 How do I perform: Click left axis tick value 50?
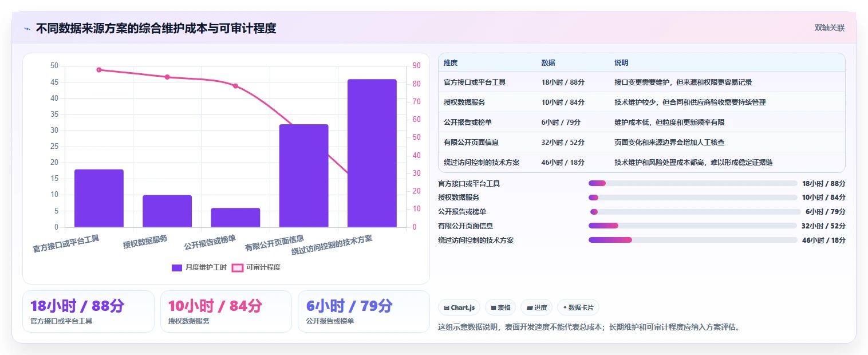[54, 66]
